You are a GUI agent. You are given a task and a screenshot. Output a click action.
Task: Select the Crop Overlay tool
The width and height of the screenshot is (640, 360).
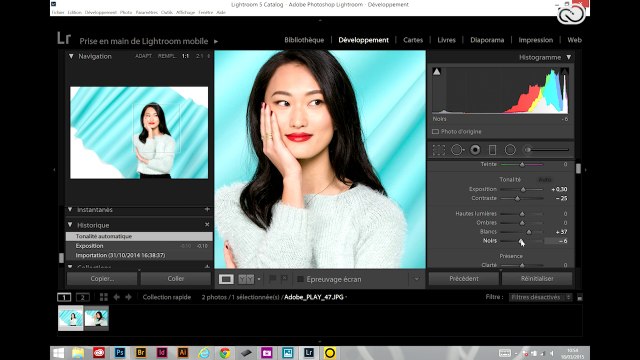[439, 150]
